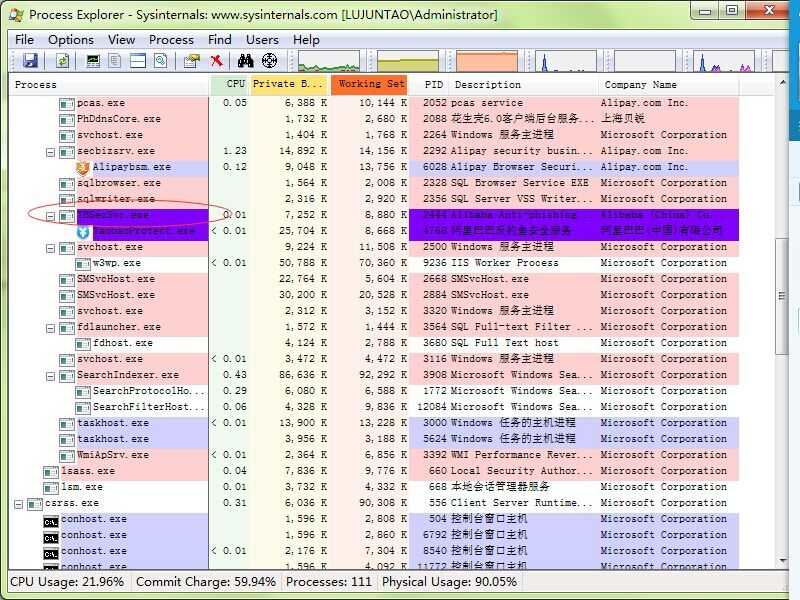Click the CPU Usage status bar entry
The image size is (800, 600).
click(67, 582)
